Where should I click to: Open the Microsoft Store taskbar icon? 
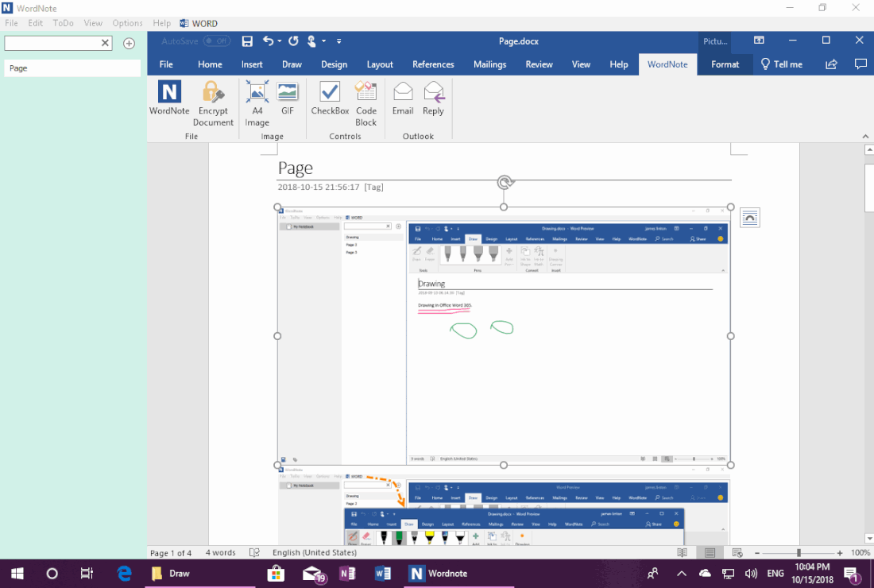276,574
